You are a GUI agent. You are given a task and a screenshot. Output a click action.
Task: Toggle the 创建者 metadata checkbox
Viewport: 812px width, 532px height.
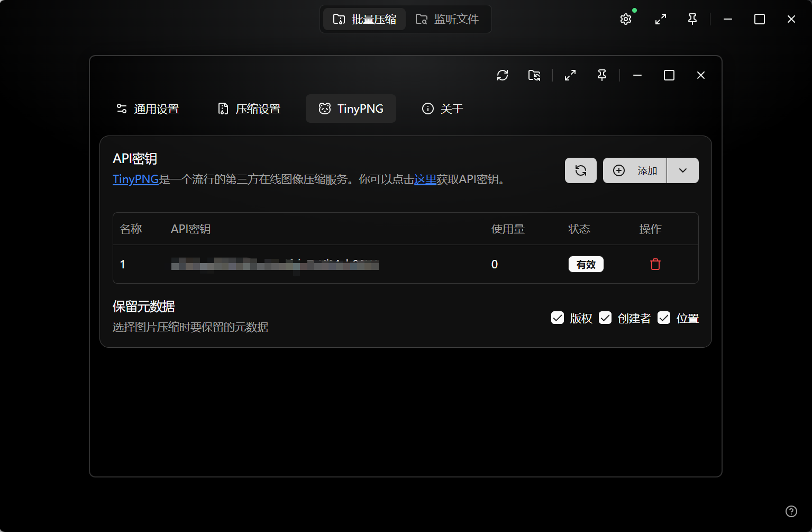(605, 318)
